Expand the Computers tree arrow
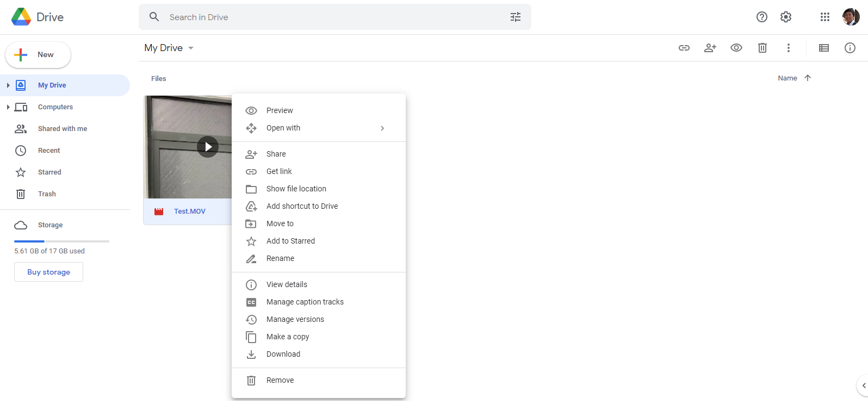868x410 pixels. [x=8, y=107]
